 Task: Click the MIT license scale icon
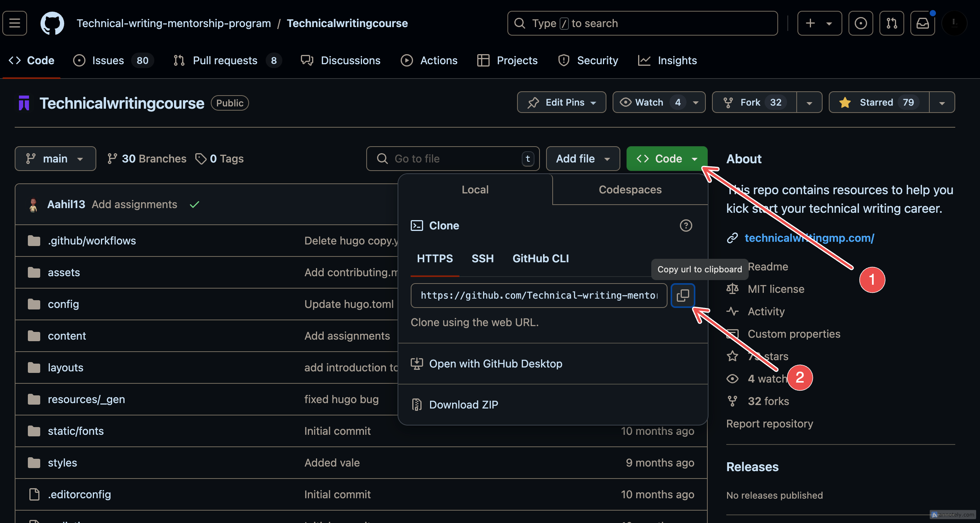[732, 289]
